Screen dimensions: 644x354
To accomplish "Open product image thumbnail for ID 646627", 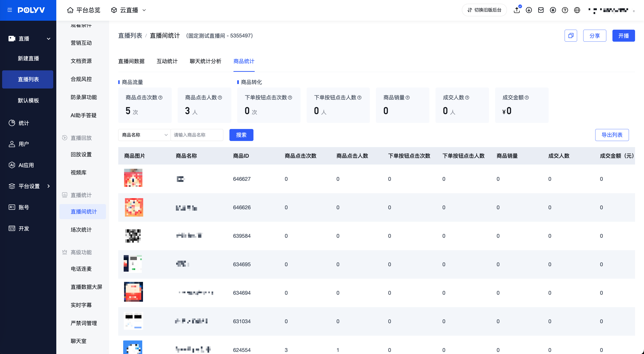I will pyautogui.click(x=133, y=178).
